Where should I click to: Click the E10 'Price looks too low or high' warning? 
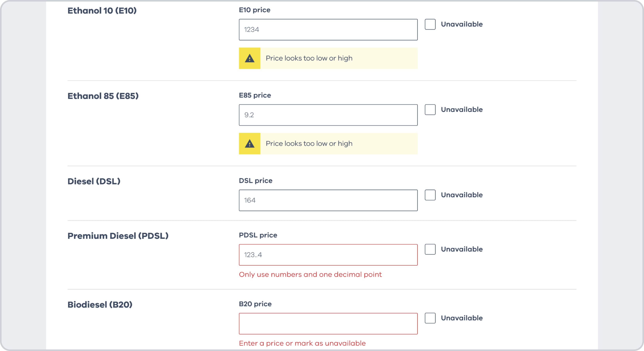[309, 58]
